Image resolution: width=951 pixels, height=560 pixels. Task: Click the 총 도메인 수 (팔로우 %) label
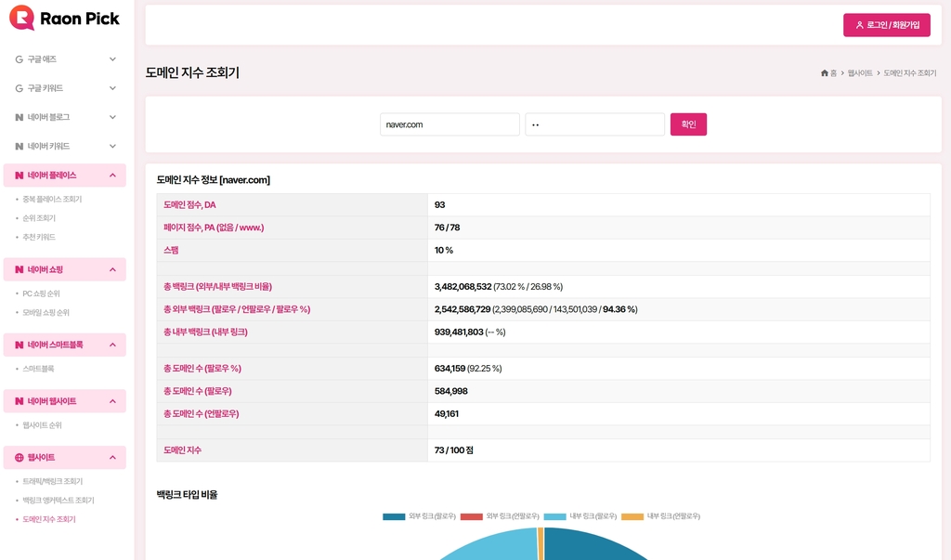[x=202, y=369]
